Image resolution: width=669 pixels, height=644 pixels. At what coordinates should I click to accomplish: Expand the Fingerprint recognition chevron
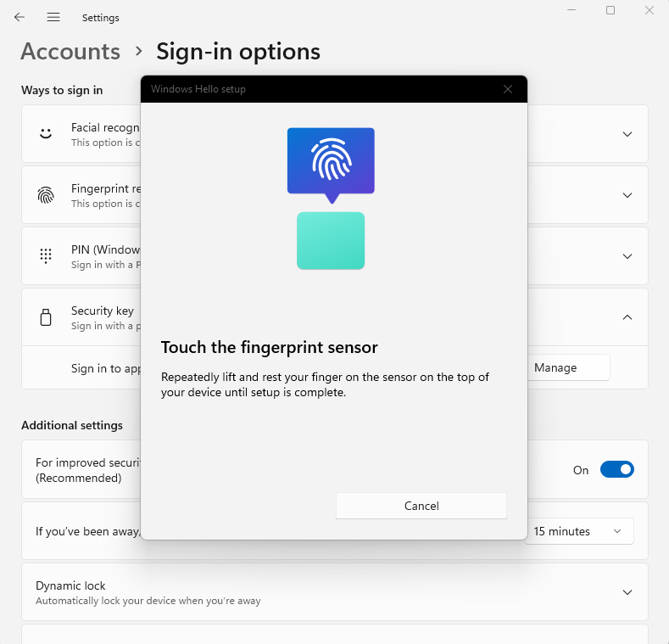coord(627,195)
